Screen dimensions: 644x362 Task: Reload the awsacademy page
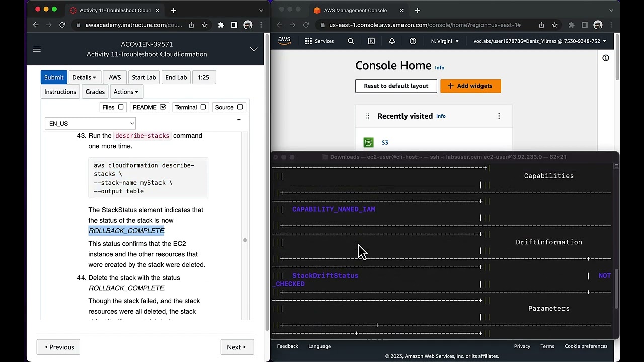click(62, 25)
